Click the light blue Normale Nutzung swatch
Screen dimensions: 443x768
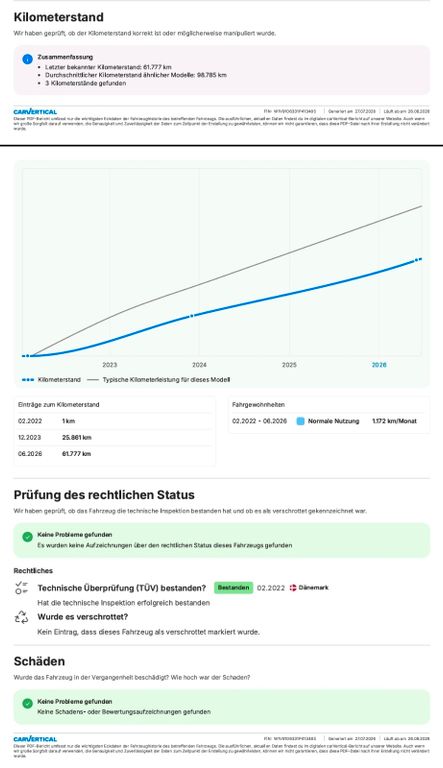pyautogui.click(x=300, y=421)
